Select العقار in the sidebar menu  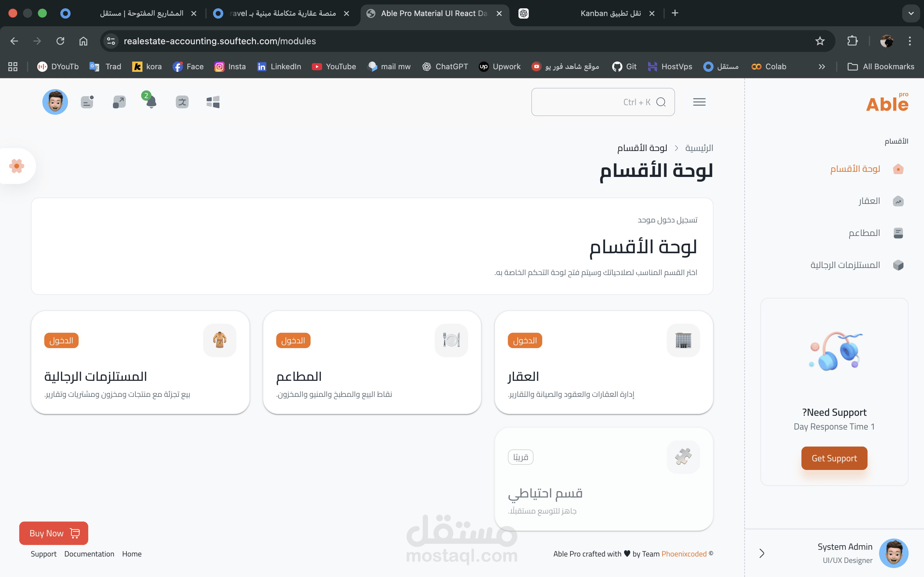869,201
